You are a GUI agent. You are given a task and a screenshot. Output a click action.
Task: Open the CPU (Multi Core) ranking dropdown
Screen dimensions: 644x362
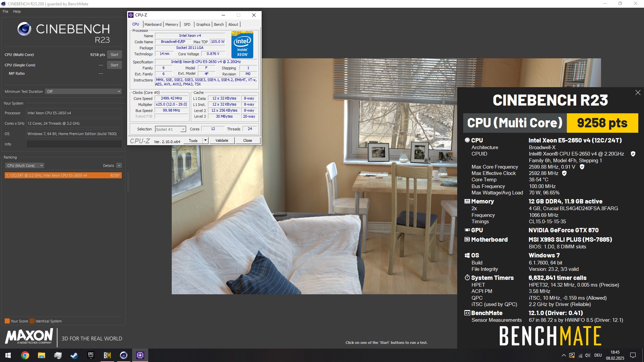24,166
